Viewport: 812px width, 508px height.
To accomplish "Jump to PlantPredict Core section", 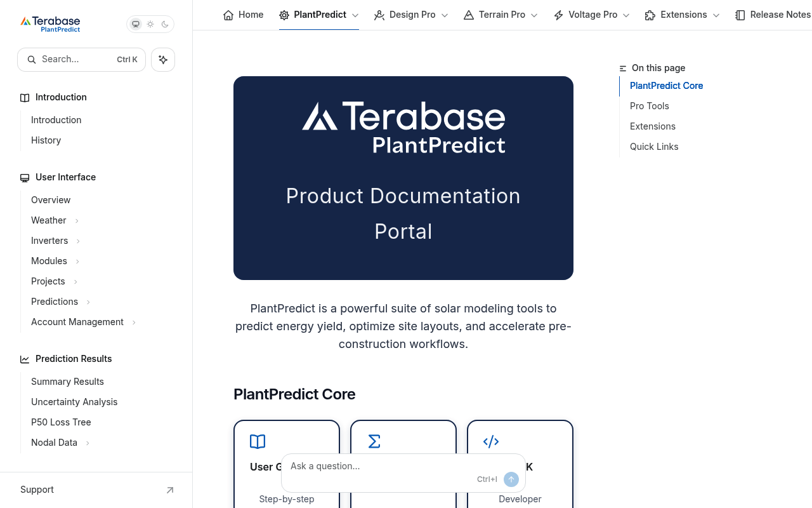I will pyautogui.click(x=666, y=86).
